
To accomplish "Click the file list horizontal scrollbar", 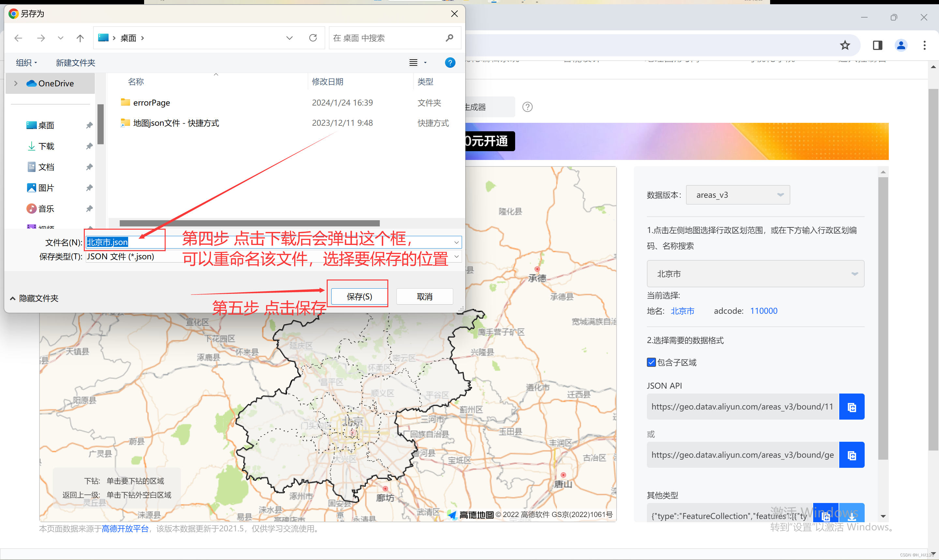I will point(249,223).
